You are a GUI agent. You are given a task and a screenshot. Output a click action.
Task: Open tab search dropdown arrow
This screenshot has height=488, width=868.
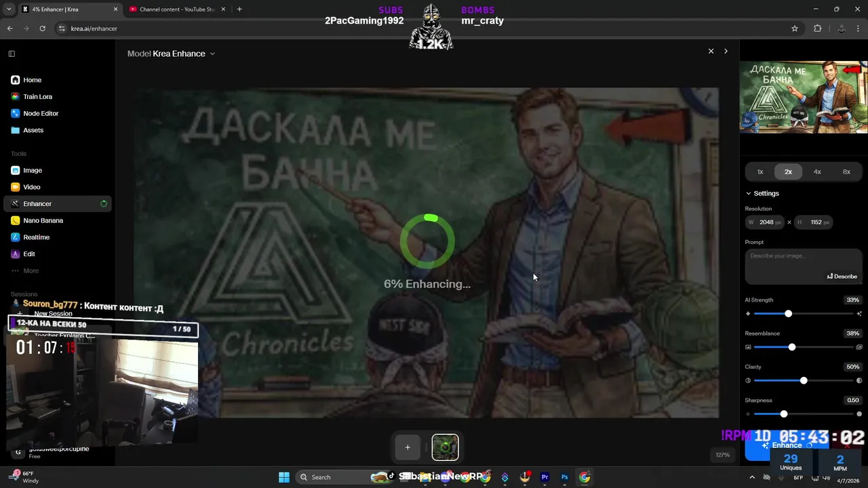(x=9, y=9)
